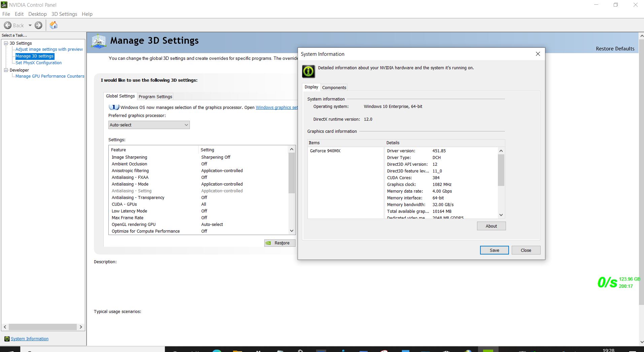The height and width of the screenshot is (352, 644).
Task: Click scroll-down arrow in Details list
Action: click(501, 215)
